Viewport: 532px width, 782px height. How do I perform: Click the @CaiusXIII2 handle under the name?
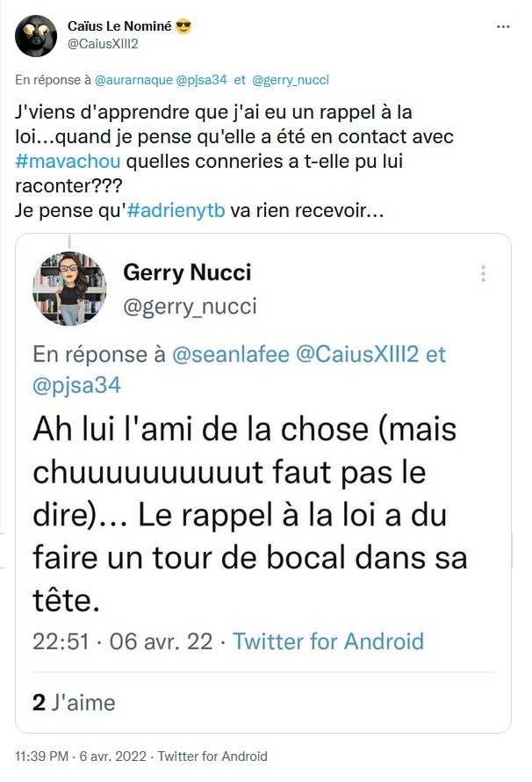coord(103,44)
